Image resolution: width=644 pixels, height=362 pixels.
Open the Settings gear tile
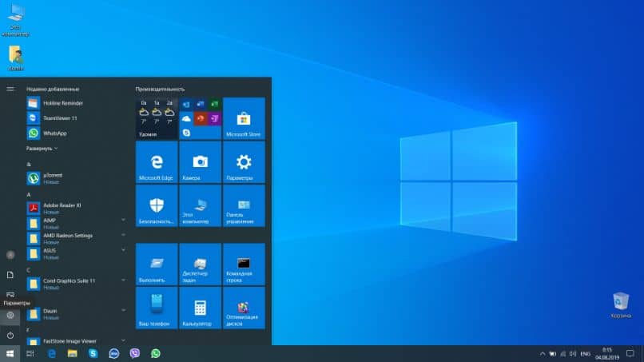[x=244, y=162]
